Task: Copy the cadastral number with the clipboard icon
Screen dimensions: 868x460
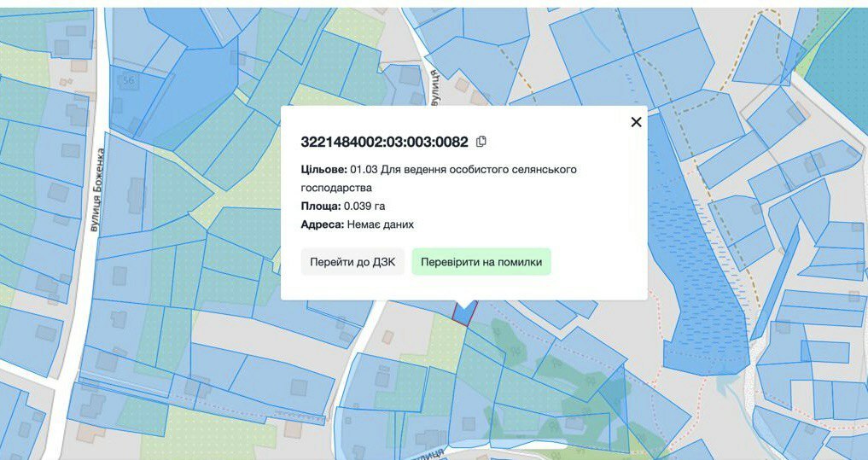Action: pos(481,142)
